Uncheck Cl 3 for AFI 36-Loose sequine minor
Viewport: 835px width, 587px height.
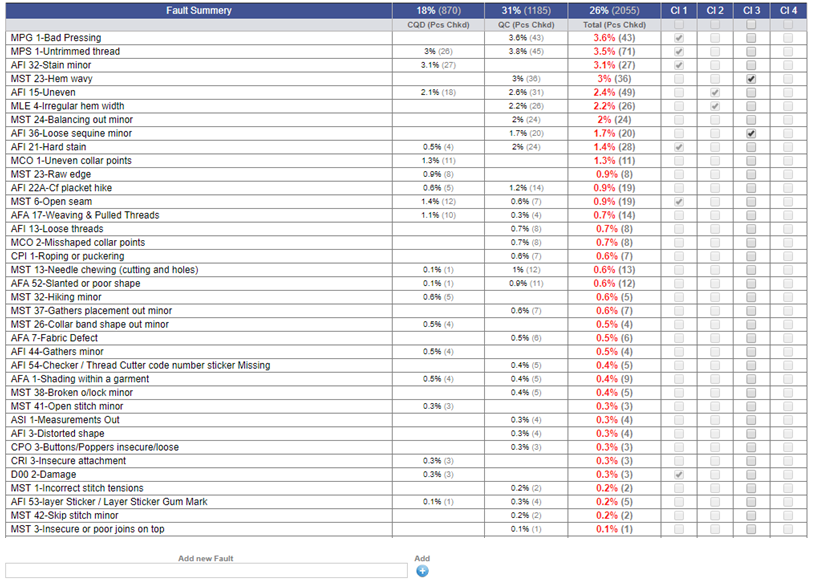pyautogui.click(x=751, y=133)
